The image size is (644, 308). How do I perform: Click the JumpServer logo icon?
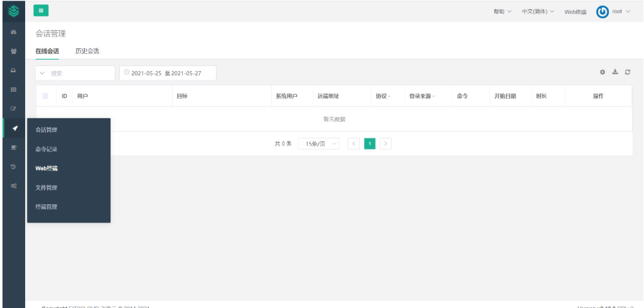[x=14, y=11]
